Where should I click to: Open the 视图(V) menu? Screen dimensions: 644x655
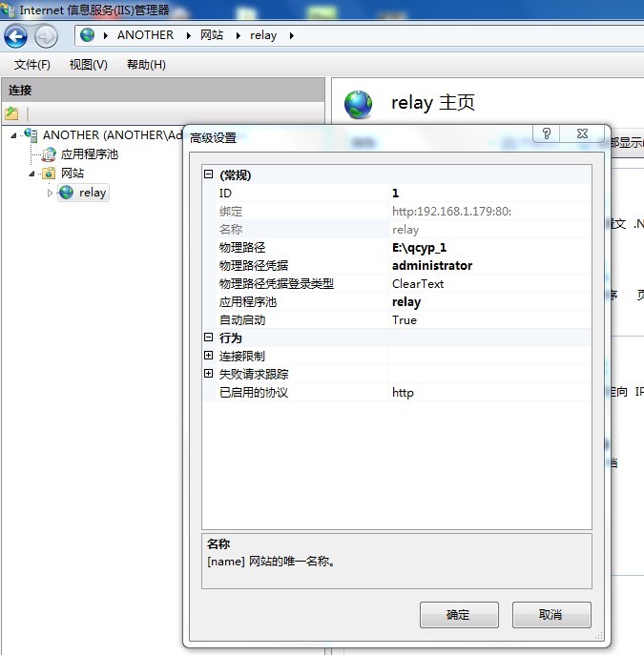[88, 65]
